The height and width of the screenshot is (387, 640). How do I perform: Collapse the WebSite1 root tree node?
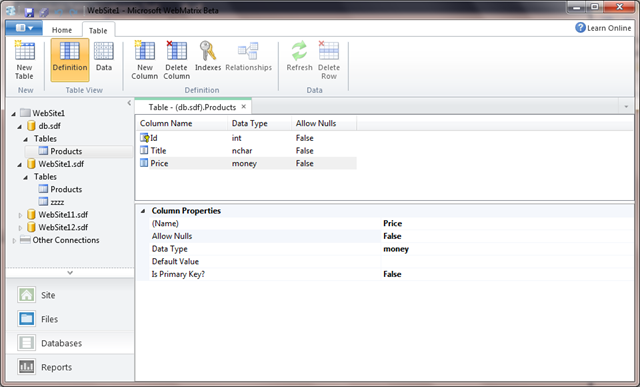(13, 113)
